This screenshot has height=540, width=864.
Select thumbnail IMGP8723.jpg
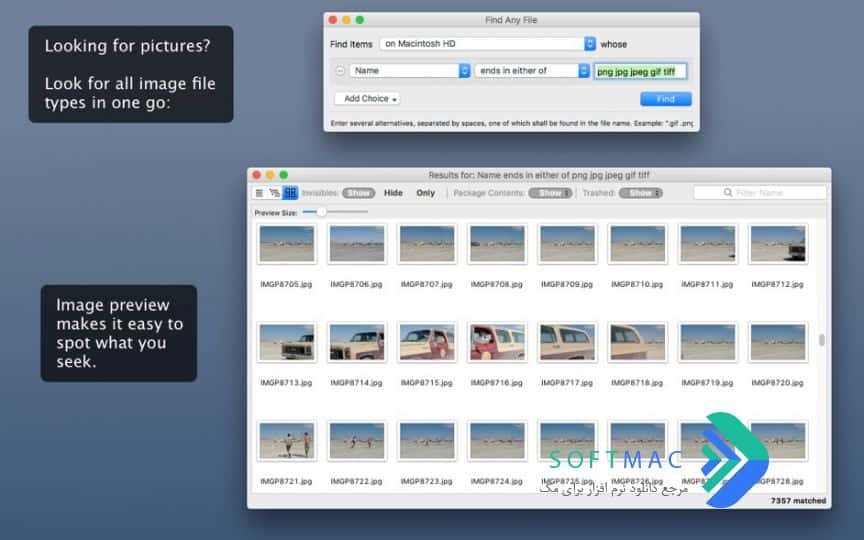click(x=426, y=441)
